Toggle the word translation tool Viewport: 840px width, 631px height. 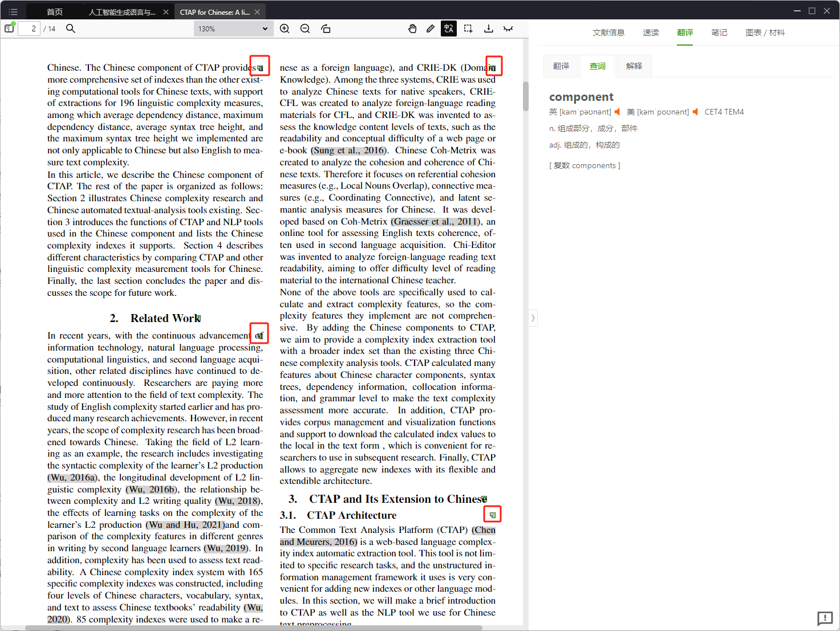pos(449,29)
